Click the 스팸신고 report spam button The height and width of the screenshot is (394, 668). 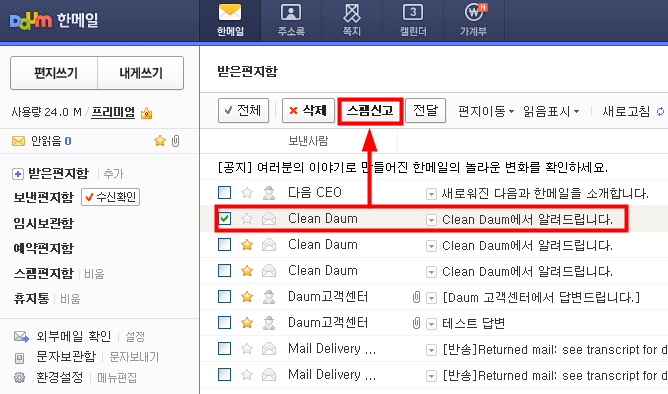point(370,111)
